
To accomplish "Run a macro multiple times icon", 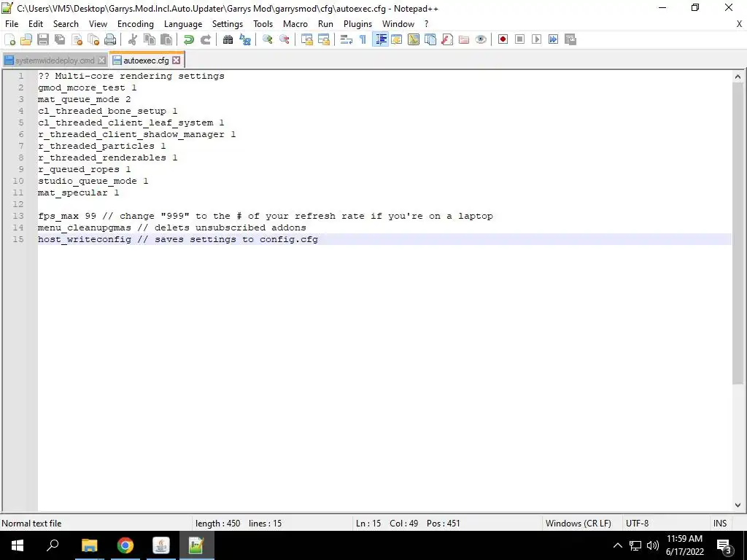I will coord(553,39).
